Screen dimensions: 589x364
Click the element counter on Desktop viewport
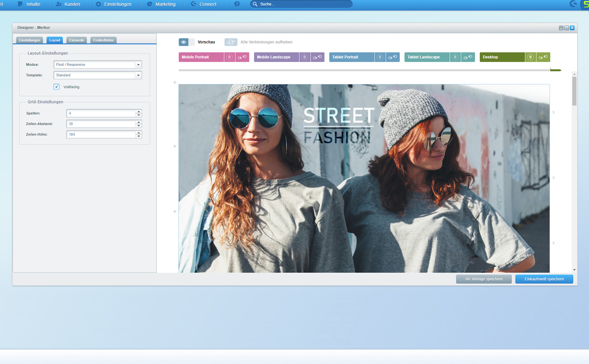pyautogui.click(x=530, y=57)
